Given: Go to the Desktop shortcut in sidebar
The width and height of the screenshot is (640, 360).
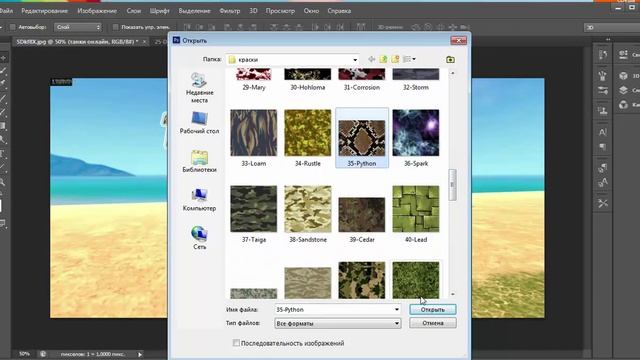Looking at the screenshot, I should coord(199,122).
